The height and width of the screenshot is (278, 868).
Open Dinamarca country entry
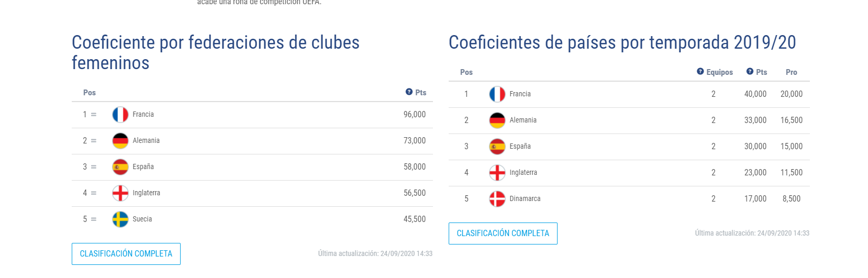(x=525, y=199)
